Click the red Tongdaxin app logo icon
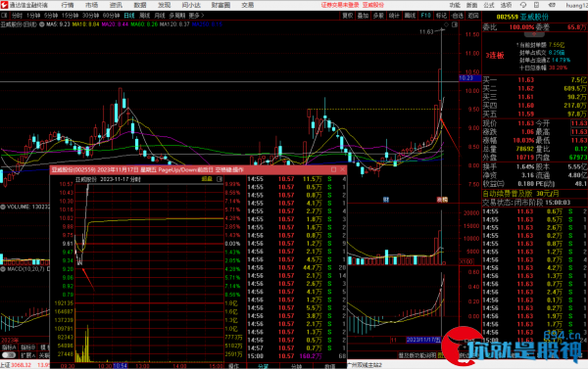This screenshot has height=369, width=588. [4, 5]
